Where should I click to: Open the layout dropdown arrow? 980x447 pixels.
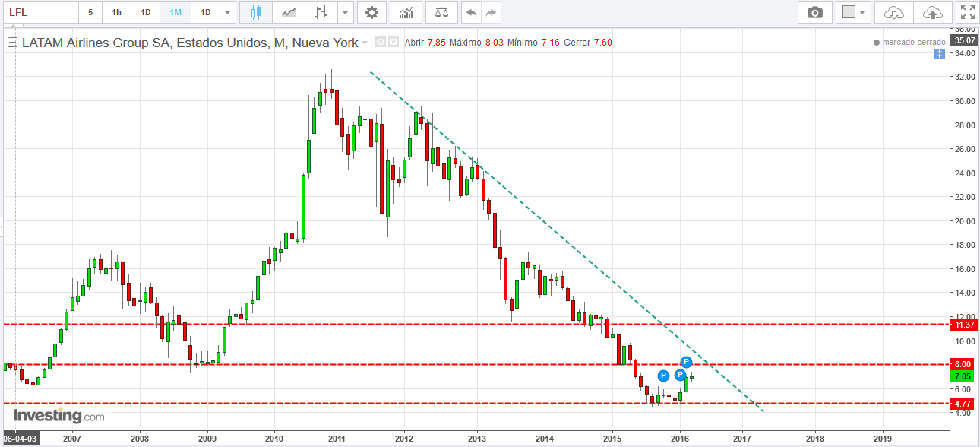click(x=863, y=12)
